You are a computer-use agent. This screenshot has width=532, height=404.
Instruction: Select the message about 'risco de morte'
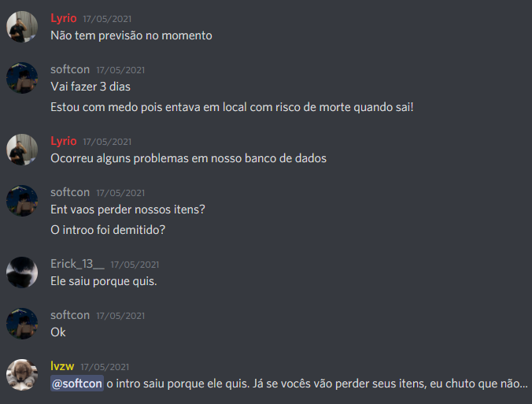pyautogui.click(x=232, y=107)
